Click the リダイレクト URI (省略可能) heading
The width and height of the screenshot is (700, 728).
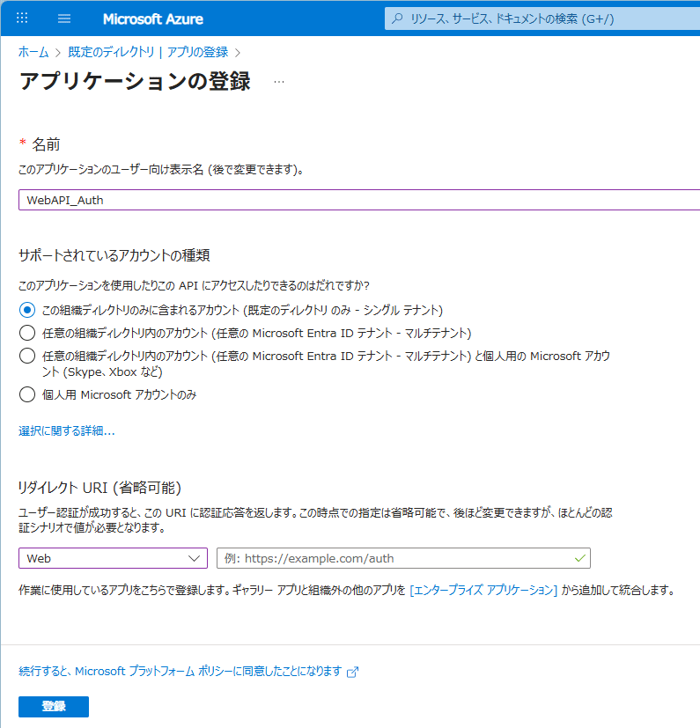pos(99,488)
